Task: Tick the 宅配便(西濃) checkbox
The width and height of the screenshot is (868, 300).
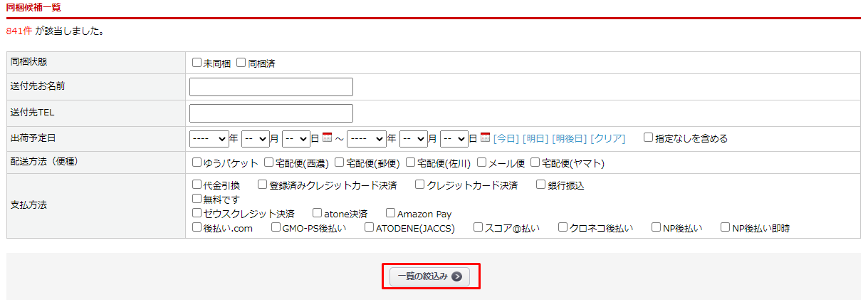Action: point(269,162)
